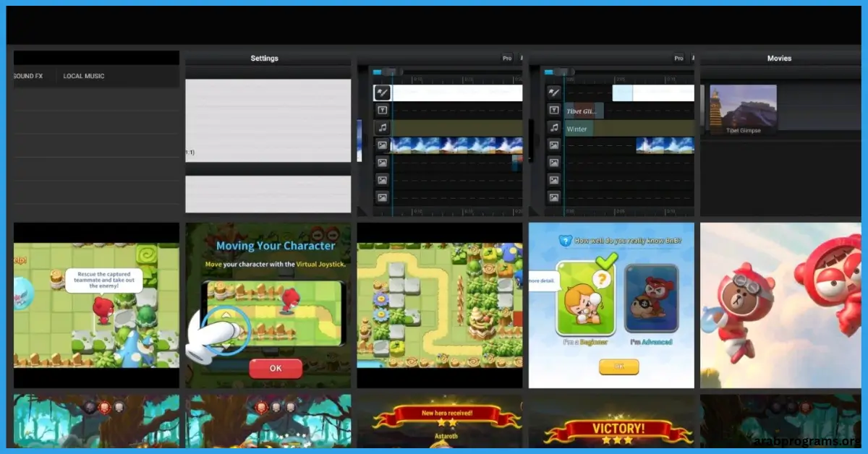Click the 'Rescue the captured teammate' speech bubble
Image resolution: width=868 pixels, height=454 pixels.
[x=103, y=279]
